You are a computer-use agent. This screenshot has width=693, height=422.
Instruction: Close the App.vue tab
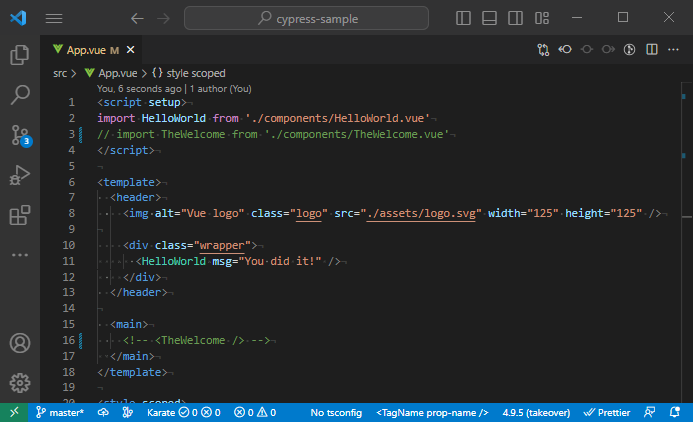click(130, 49)
